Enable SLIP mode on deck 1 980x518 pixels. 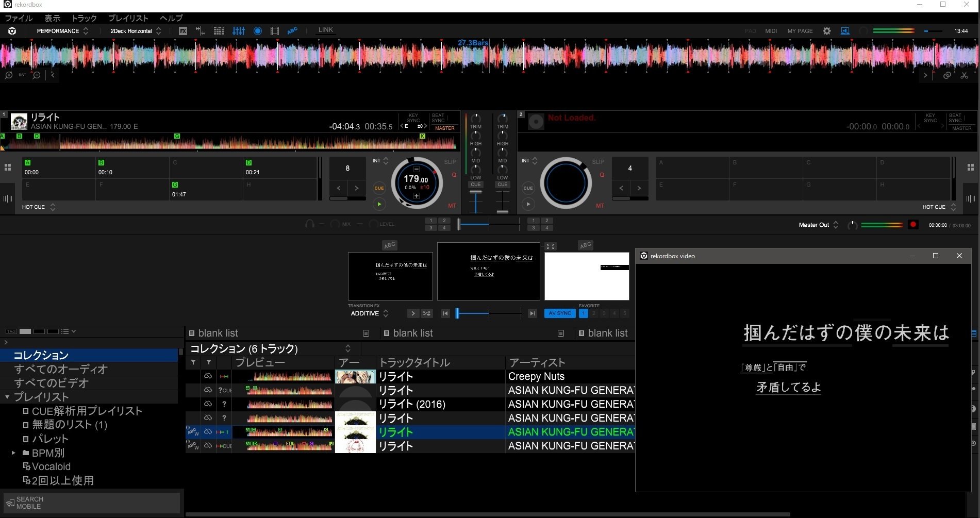tap(450, 162)
